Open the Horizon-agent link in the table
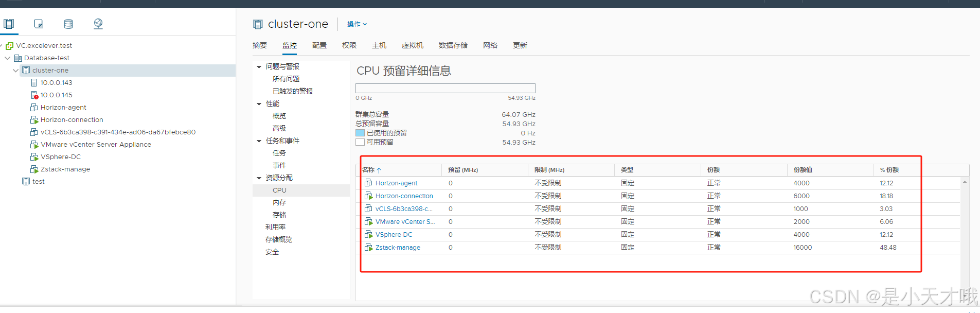Image resolution: width=980 pixels, height=313 pixels. tap(396, 183)
